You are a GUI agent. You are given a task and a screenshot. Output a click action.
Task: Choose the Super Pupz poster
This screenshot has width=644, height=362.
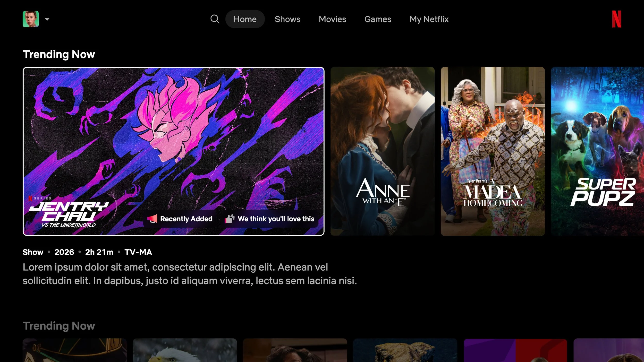tap(597, 151)
